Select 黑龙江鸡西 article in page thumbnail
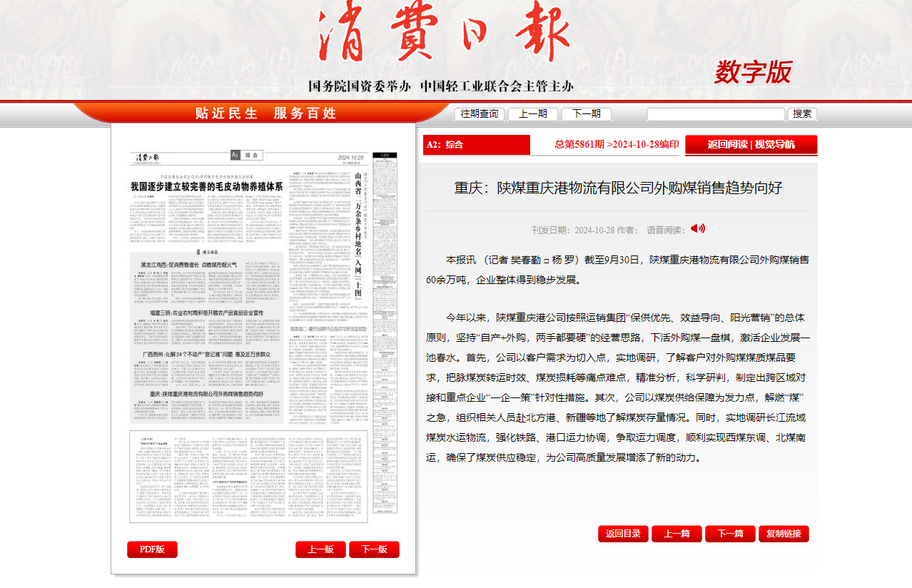Image resolution: width=912 pixels, height=588 pixels. tap(188, 265)
